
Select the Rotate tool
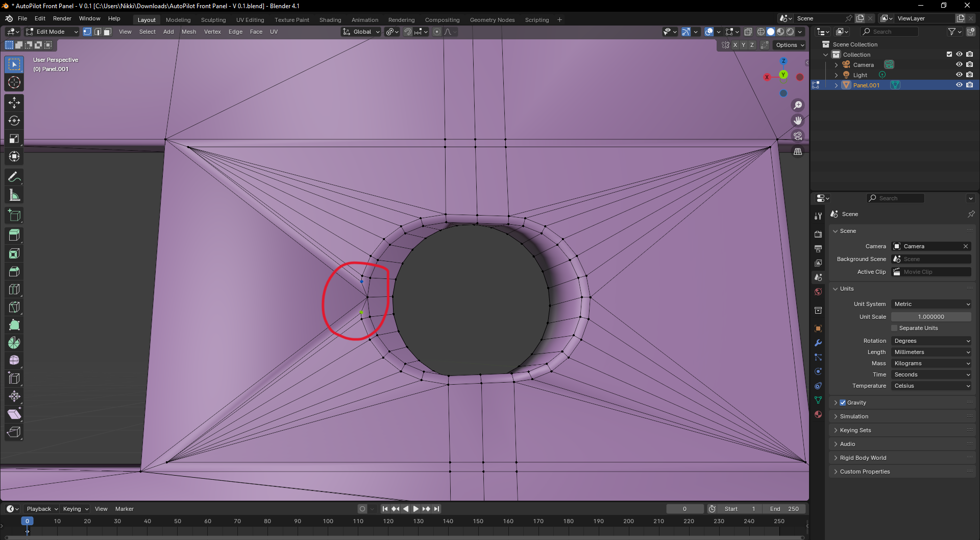click(x=14, y=121)
